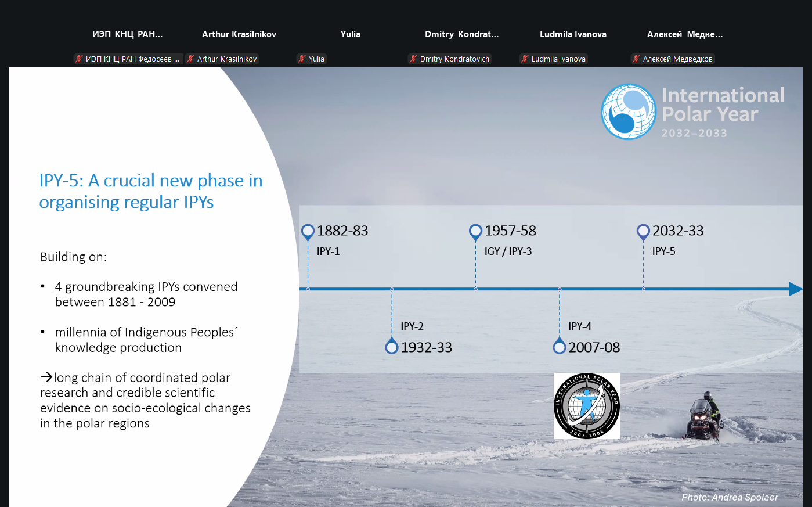The height and width of the screenshot is (507, 812).
Task: Click muted mic icon for Алексей Медведков
Action: pos(636,59)
